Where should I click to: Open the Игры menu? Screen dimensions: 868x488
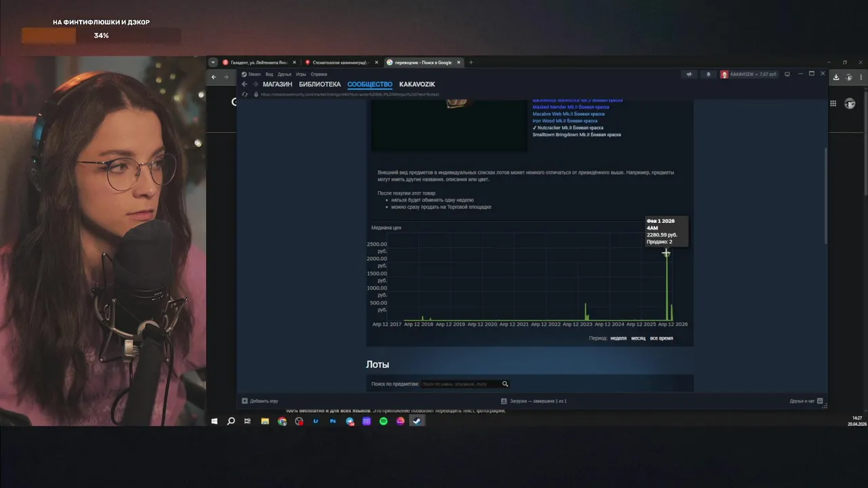point(301,74)
